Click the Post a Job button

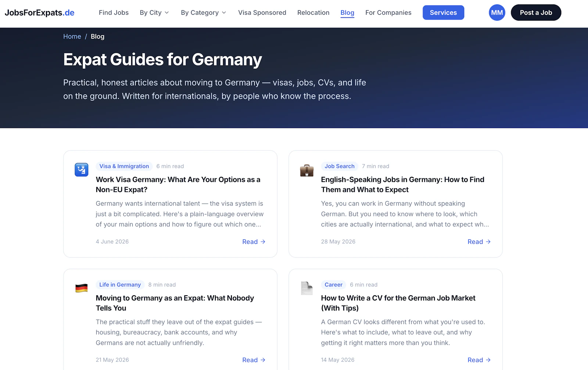[x=536, y=13]
